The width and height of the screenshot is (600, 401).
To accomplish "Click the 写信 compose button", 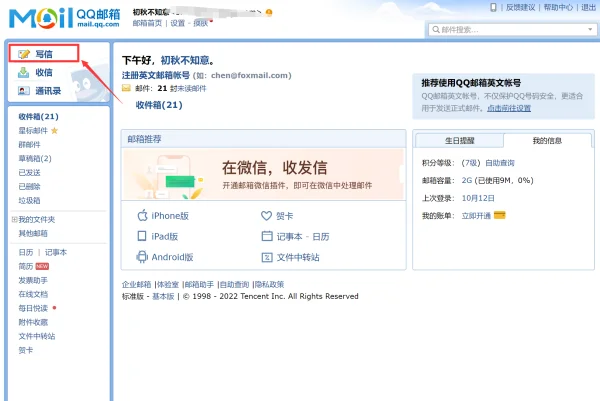I will coord(44,54).
